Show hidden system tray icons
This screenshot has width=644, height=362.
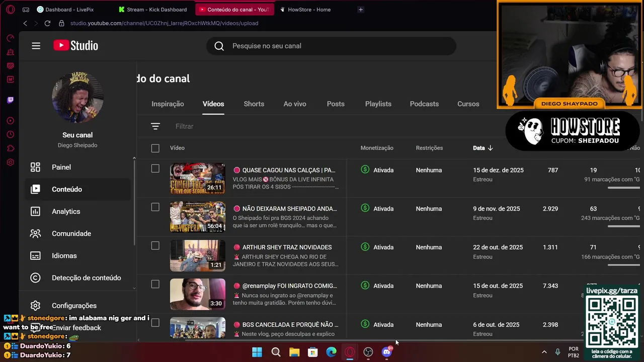coord(544,352)
